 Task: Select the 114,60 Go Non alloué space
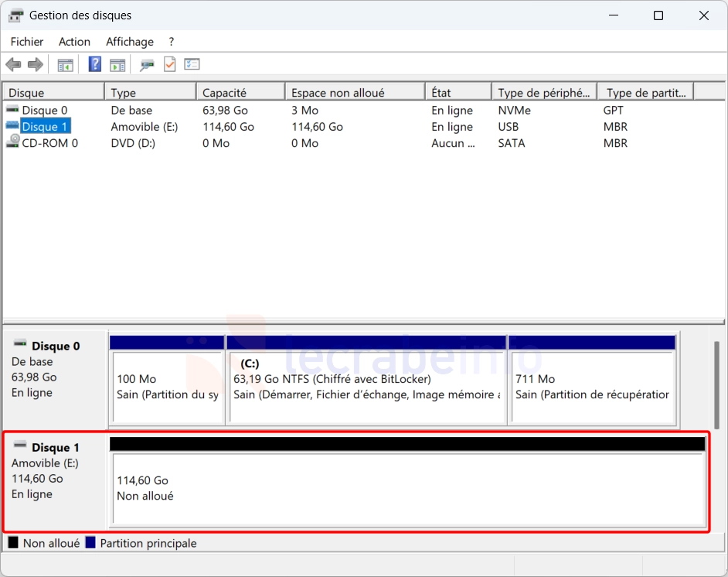pos(408,488)
